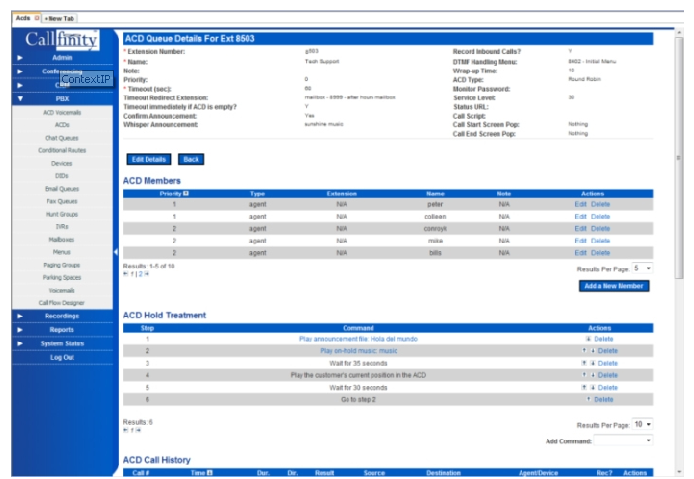
Task: Click Log Out in sidebar
Action: tap(62, 357)
